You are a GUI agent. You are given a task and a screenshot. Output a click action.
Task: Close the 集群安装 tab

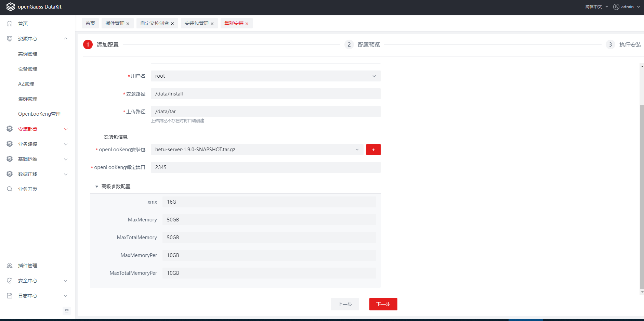click(x=247, y=24)
